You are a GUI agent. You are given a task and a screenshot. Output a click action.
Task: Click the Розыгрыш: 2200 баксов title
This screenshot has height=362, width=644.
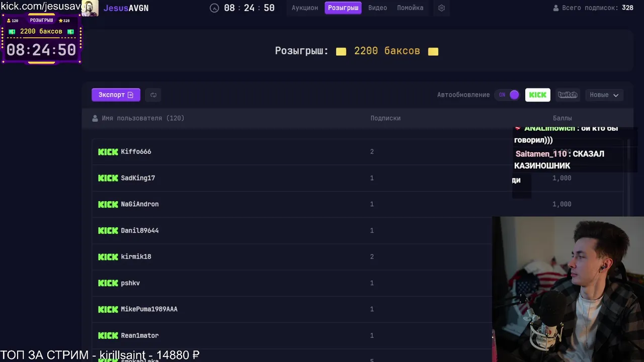(357, 51)
